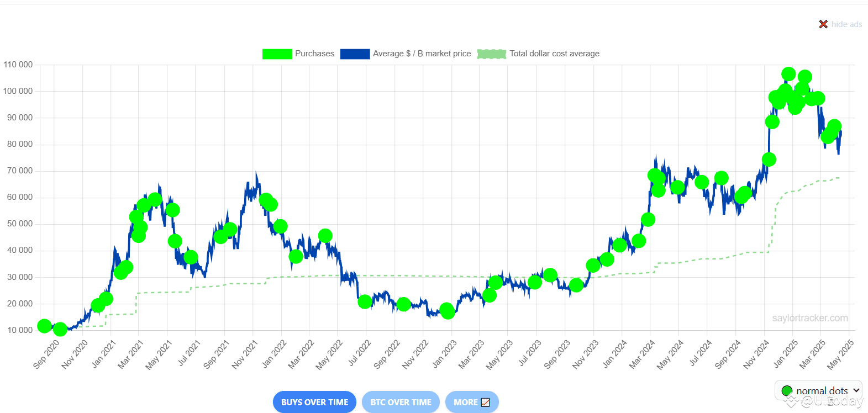Viewport: 868px width, 413px height.
Task: Open the normal dots dropdown
Action: pyautogui.click(x=818, y=390)
